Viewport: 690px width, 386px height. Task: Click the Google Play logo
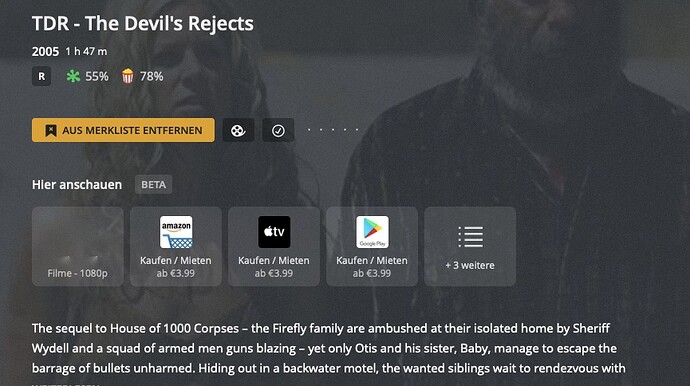point(372,232)
